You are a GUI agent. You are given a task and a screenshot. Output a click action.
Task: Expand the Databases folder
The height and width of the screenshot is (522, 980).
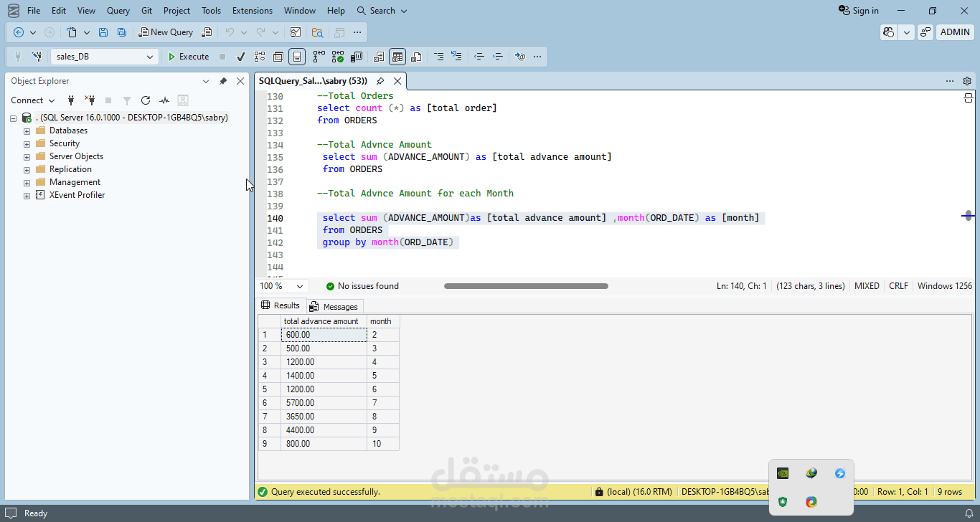pos(27,130)
